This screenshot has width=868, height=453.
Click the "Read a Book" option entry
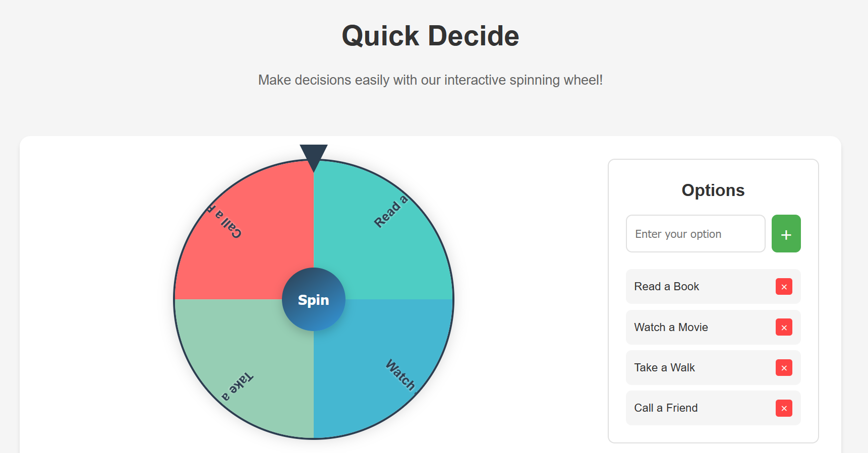666,287
